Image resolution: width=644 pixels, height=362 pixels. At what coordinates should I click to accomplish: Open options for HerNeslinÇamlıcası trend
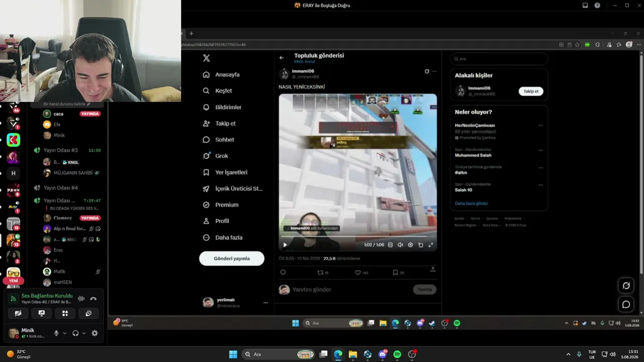541,125
